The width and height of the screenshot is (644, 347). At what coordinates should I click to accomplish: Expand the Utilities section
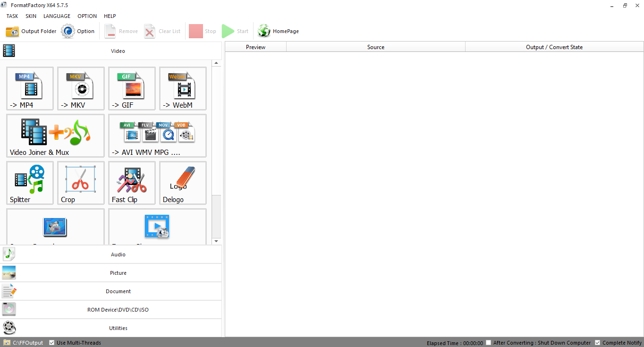111,328
